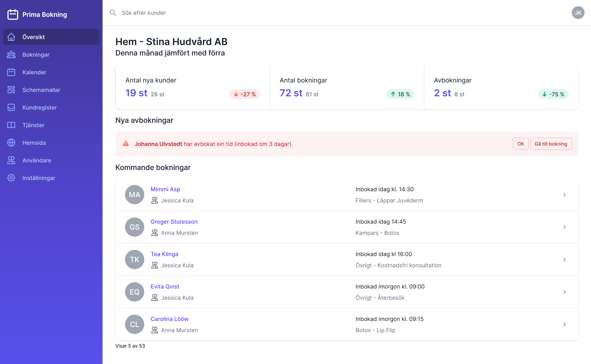Click the search magnifier icon

(113, 13)
